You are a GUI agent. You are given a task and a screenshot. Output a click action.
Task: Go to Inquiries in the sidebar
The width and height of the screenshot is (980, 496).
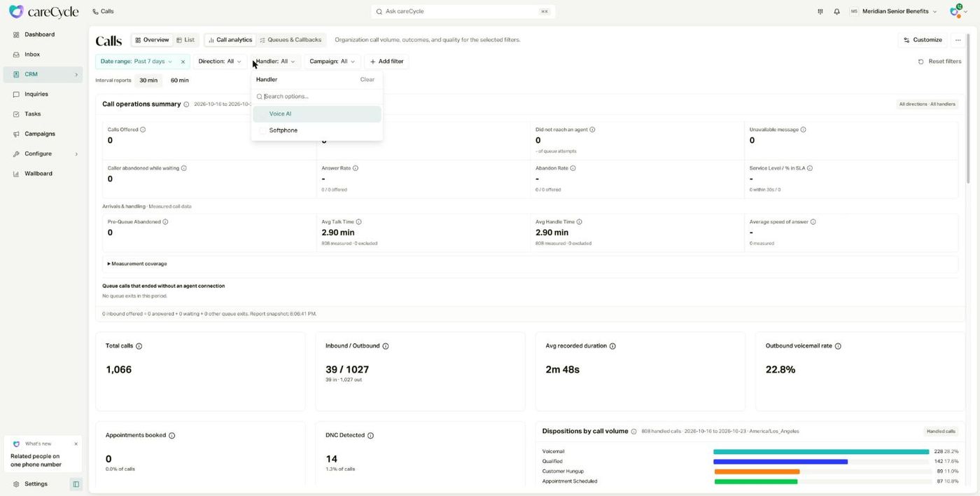(43, 94)
